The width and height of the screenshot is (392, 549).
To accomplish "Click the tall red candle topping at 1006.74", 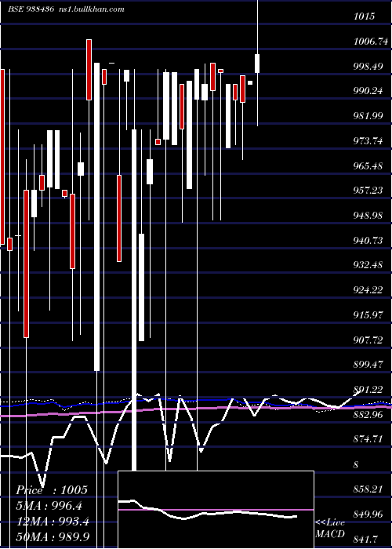I will tap(89, 70).
